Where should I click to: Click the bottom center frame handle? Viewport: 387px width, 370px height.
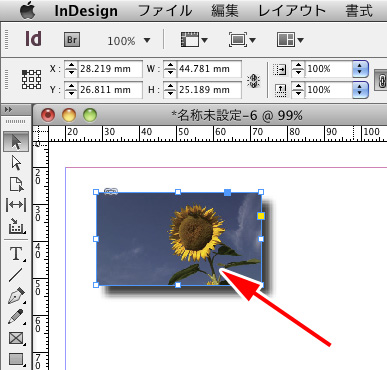[178, 285]
